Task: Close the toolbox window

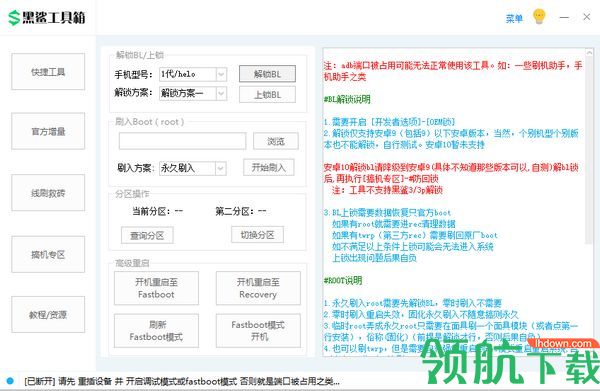Action: point(586,17)
